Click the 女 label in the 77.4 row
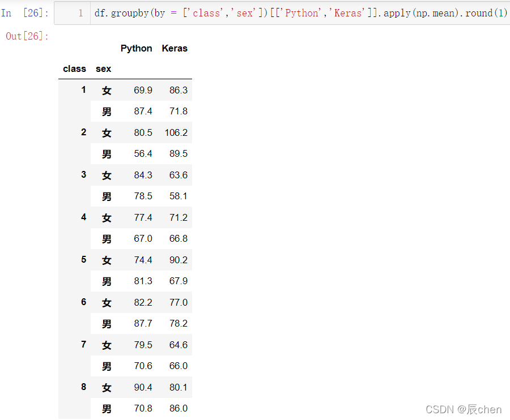 [107, 217]
